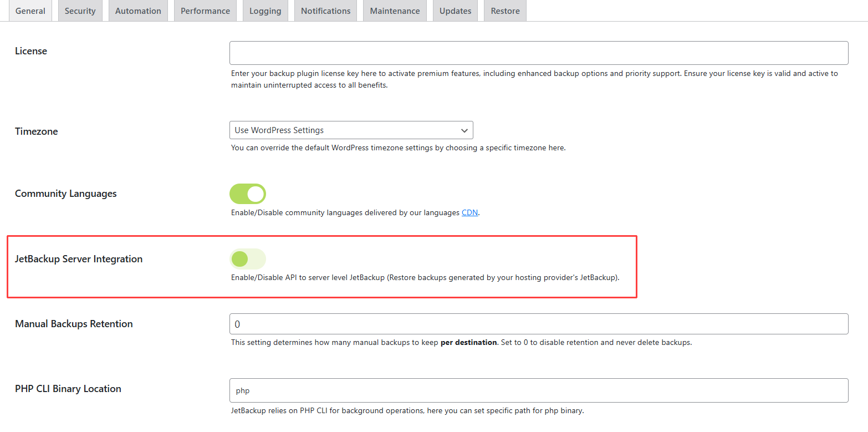The image size is (868, 432).
Task: Disable the Community Languages toggle
Action: tap(248, 194)
